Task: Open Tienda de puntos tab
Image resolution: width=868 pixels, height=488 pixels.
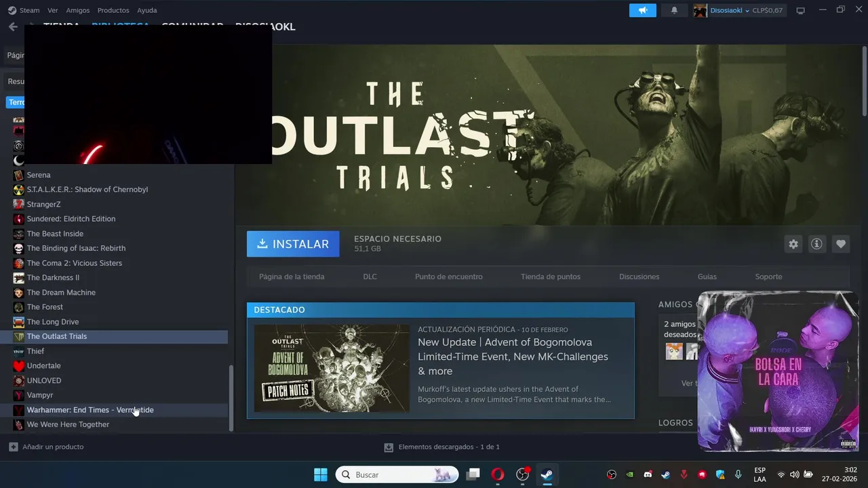Action: (x=551, y=277)
